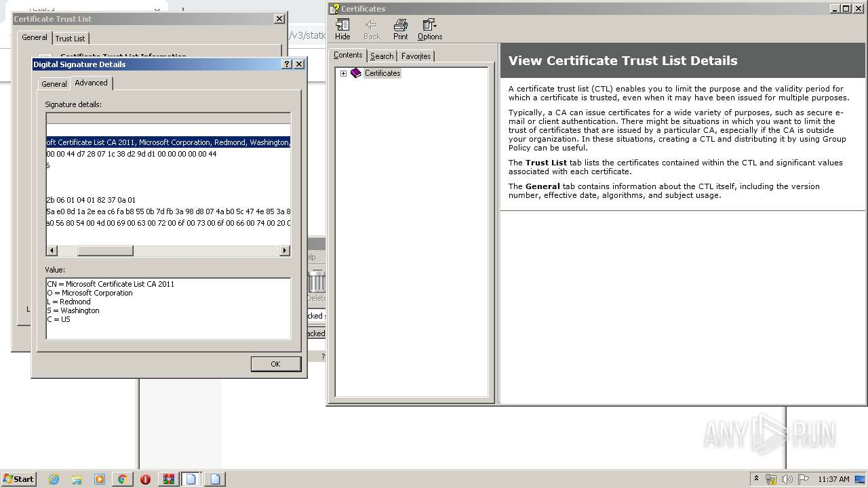
Task: Click the taskbar clock 11:37 AM
Action: (x=833, y=479)
